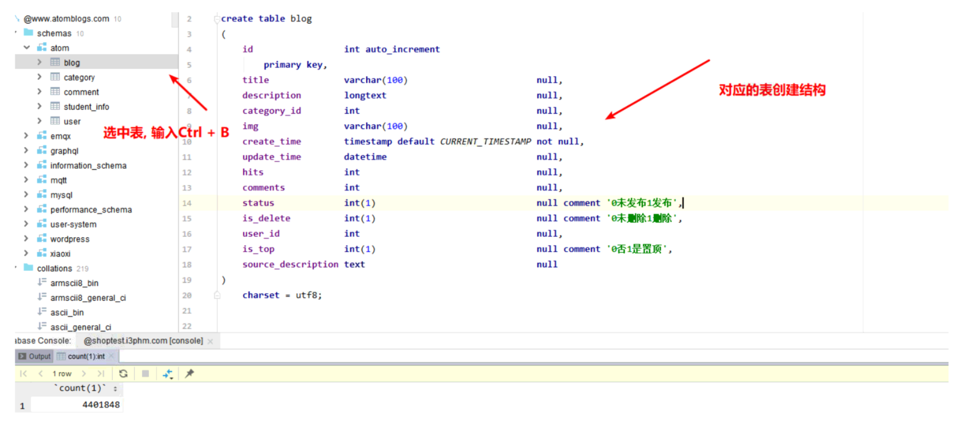This screenshot has height=435, width=980.
Task: Click the comment table icon
Action: (55, 91)
